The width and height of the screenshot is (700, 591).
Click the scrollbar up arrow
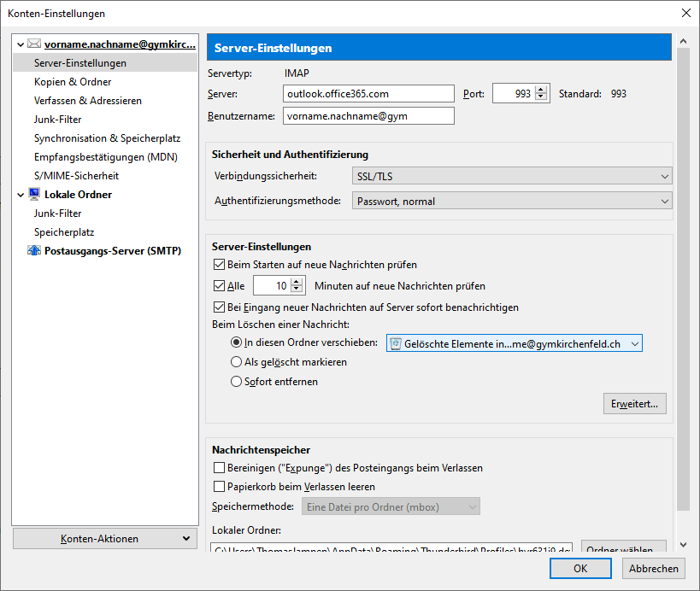[683, 41]
